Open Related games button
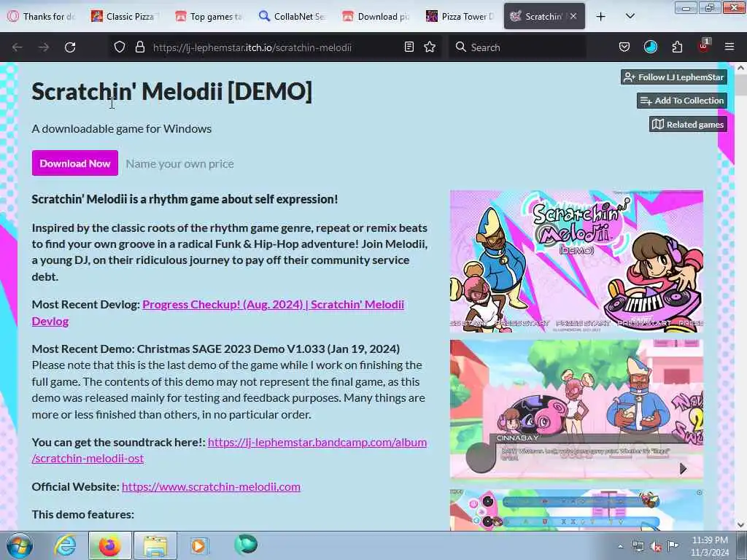This screenshot has width=747, height=560. [x=689, y=124]
